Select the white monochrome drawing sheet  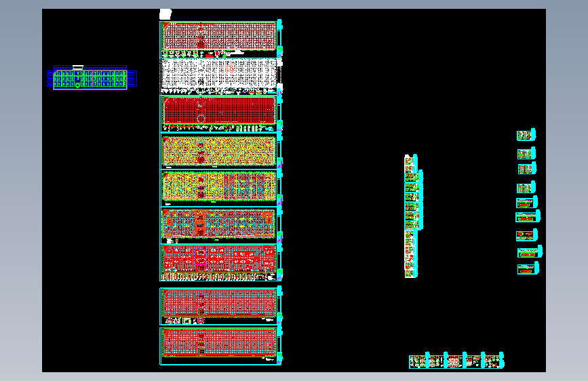pyautogui.click(x=220, y=76)
